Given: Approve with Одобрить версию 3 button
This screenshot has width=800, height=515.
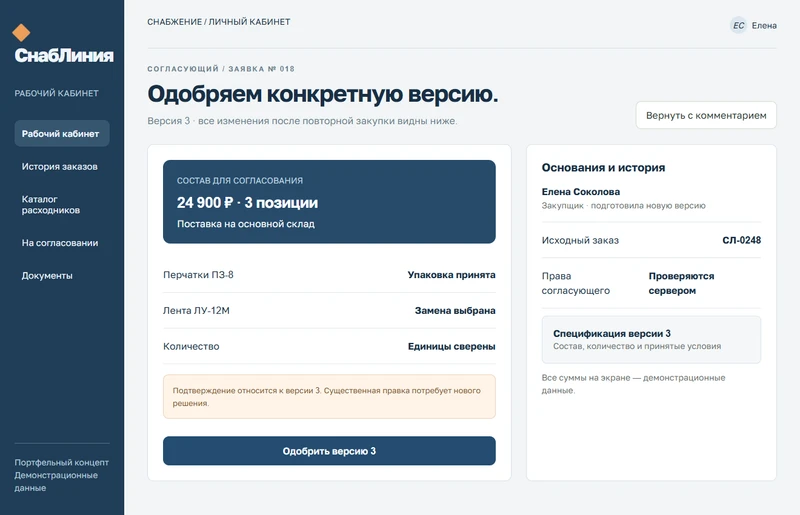Looking at the screenshot, I should 329,451.
